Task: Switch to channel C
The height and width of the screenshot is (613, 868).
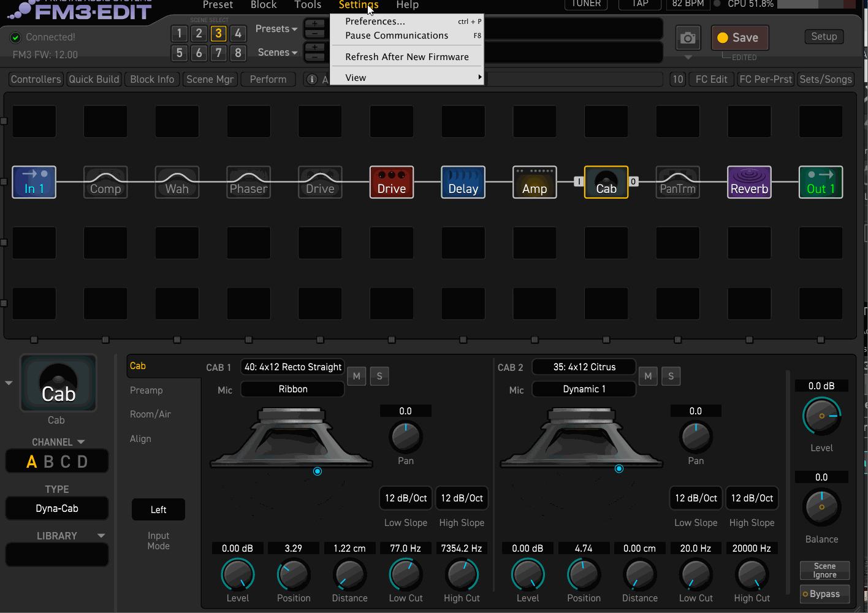Action: (x=65, y=462)
